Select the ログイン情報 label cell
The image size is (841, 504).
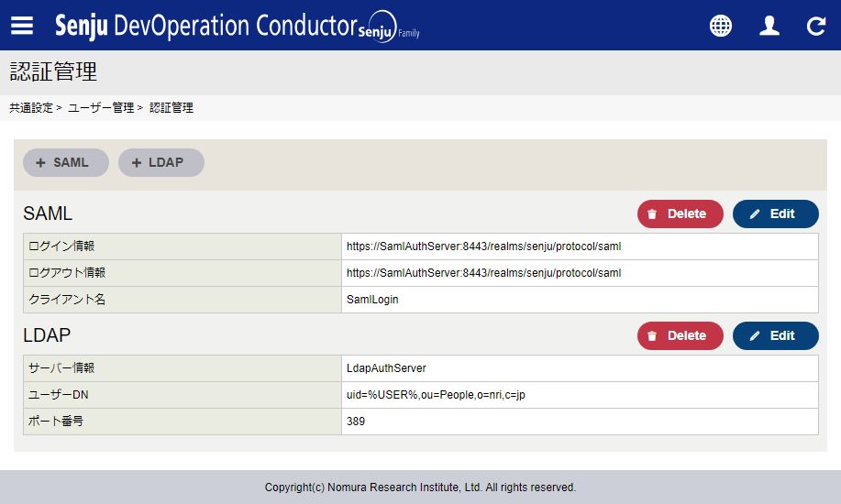pyautogui.click(x=183, y=247)
